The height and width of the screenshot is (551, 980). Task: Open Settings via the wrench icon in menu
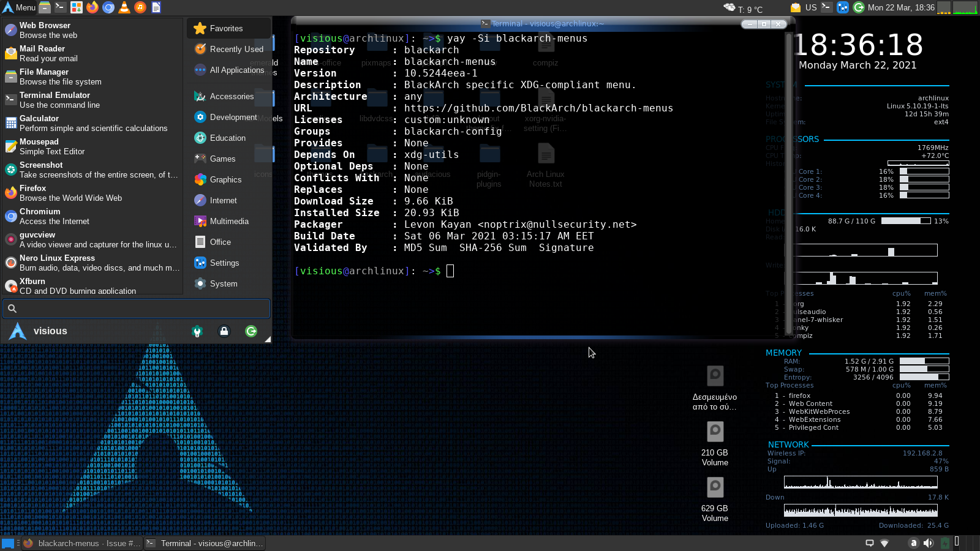click(197, 331)
